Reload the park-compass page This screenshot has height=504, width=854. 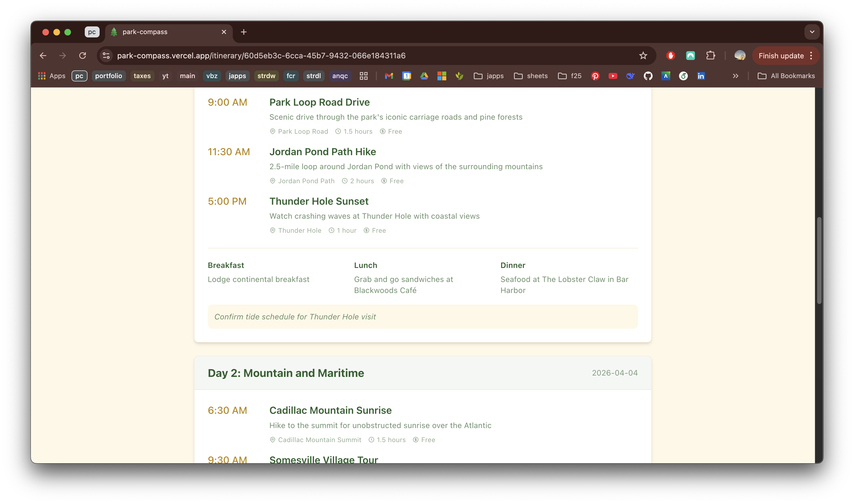pyautogui.click(x=83, y=56)
